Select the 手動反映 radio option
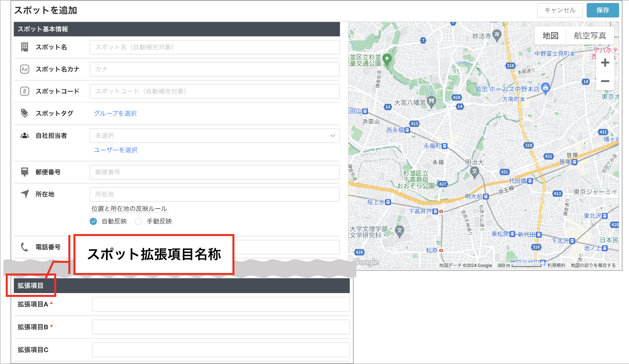The image size is (629, 364). coord(139,222)
